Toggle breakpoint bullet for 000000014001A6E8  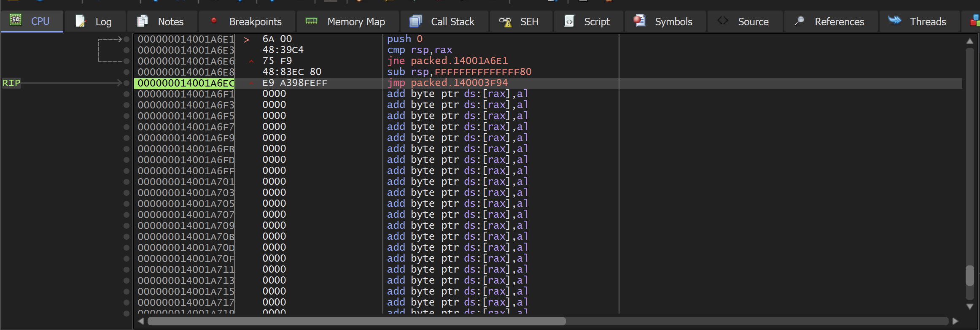(x=127, y=72)
